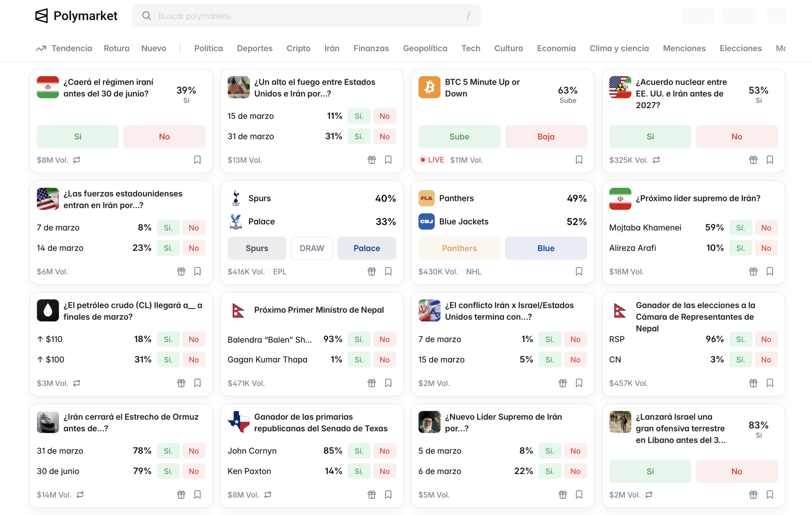Open the Strait of Hormuz market thumbnail
This screenshot has height=515, width=812.
coord(48,422)
